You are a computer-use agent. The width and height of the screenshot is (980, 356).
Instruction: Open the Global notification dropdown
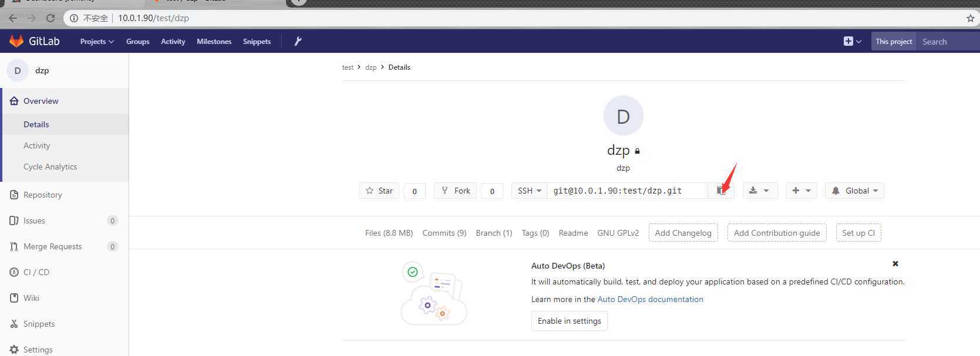(x=854, y=191)
